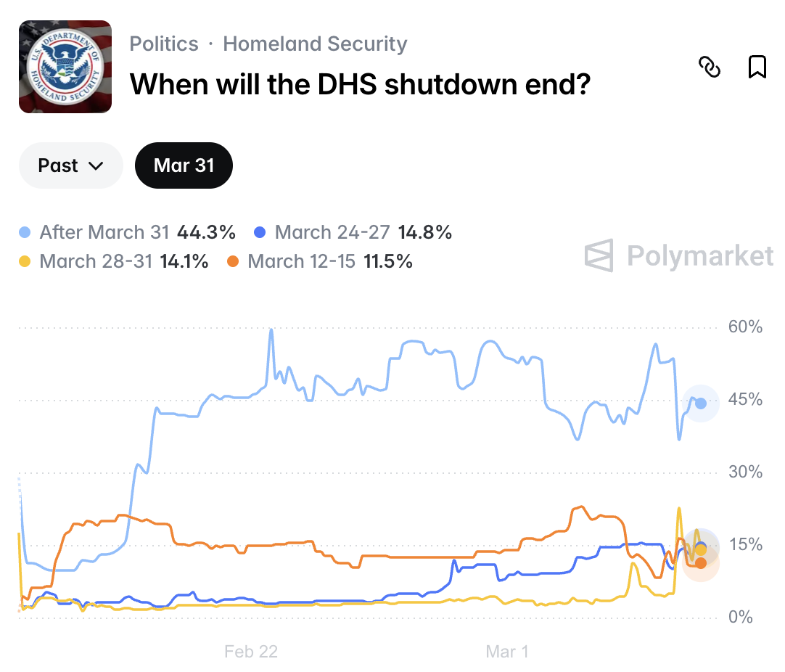Image resolution: width=785 pixels, height=672 pixels.
Task: Click the Mar 1 axis date label
Action: tap(507, 652)
